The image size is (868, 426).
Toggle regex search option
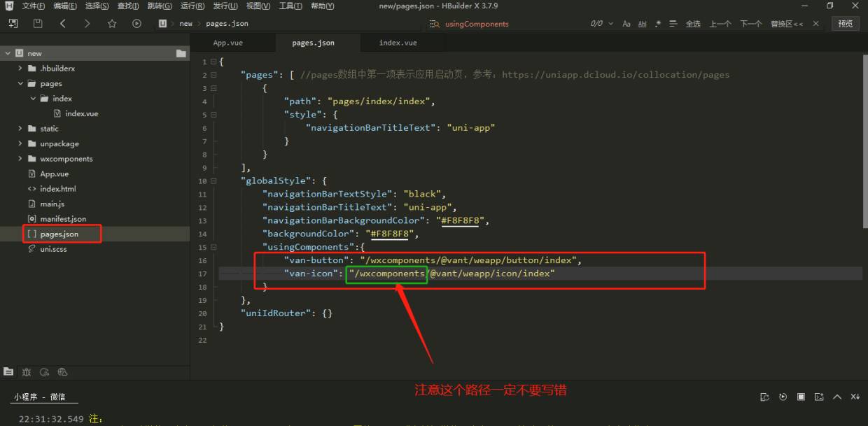[x=658, y=24]
